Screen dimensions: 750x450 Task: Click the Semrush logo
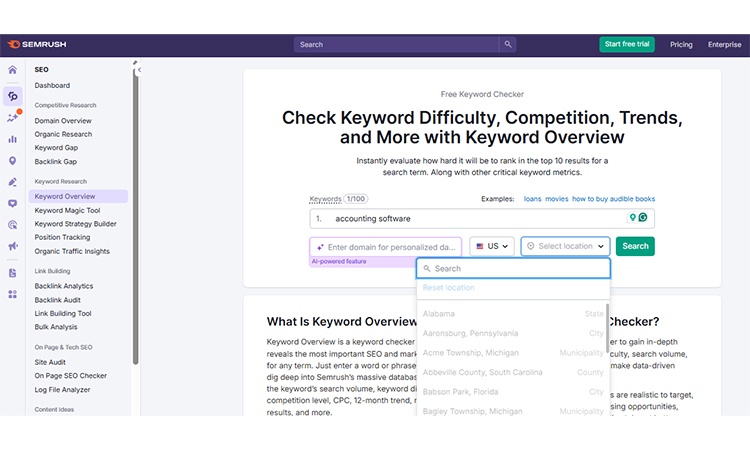(37, 44)
